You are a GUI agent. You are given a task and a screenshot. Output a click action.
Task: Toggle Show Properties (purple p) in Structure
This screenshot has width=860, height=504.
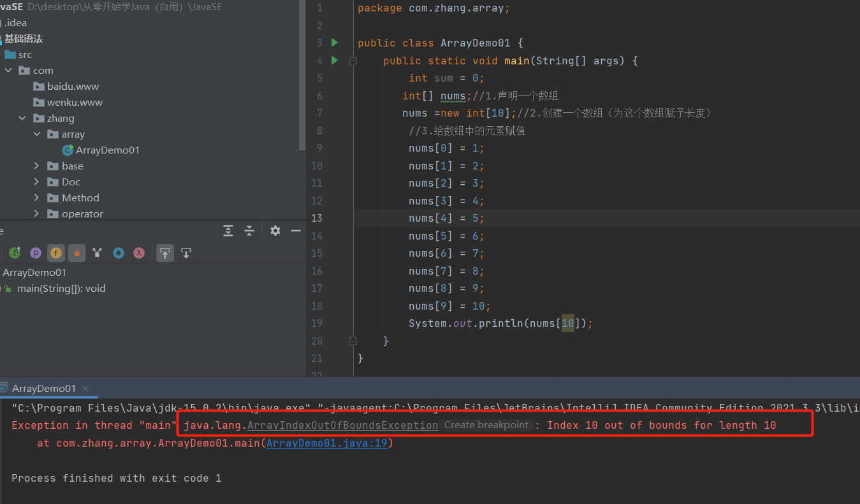[x=36, y=253]
